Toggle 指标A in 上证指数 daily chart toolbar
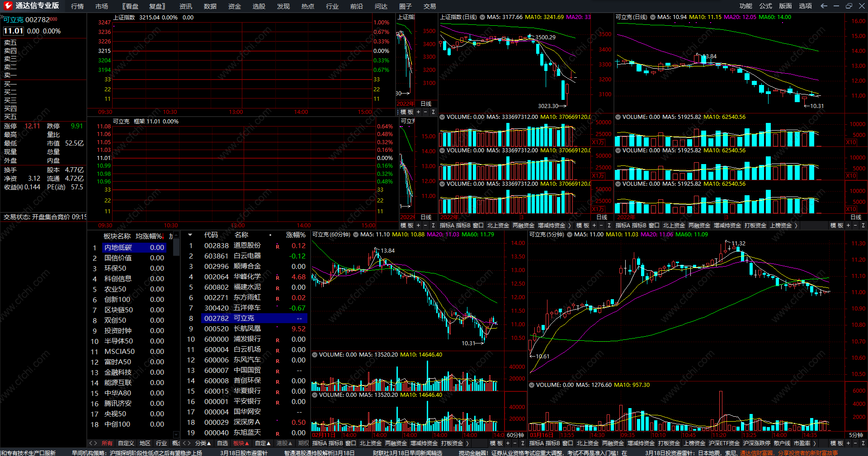 (x=447, y=225)
